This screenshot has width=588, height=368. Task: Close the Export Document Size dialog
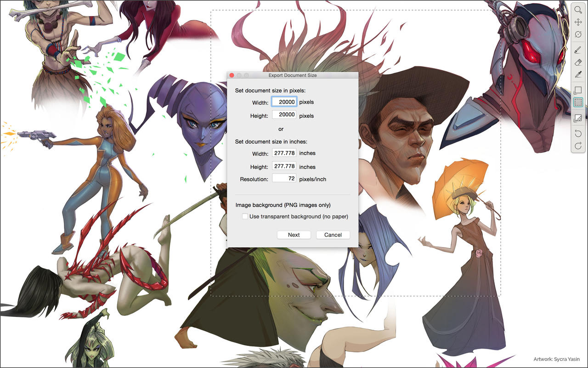tap(232, 75)
